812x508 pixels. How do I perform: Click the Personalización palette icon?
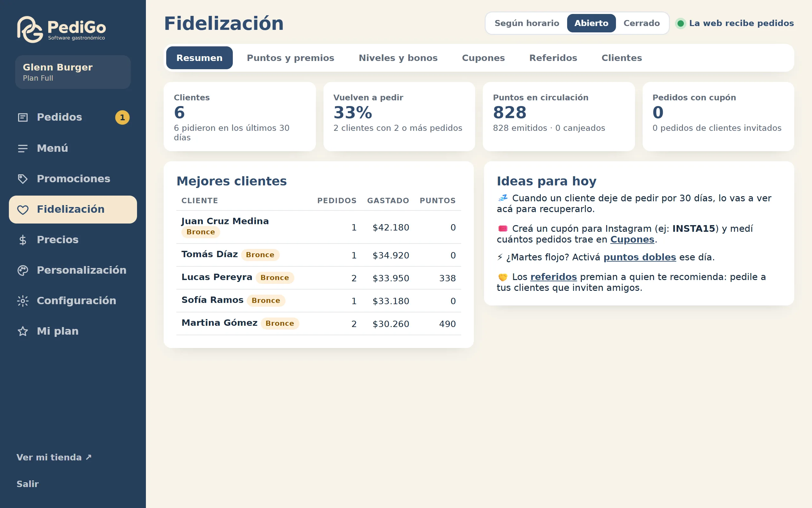pos(23,271)
